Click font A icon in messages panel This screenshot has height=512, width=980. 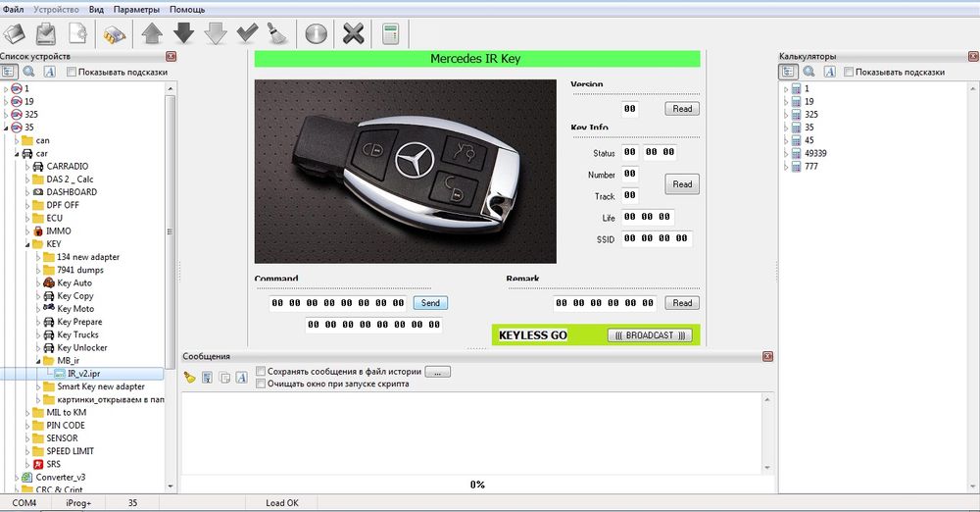coord(241,377)
